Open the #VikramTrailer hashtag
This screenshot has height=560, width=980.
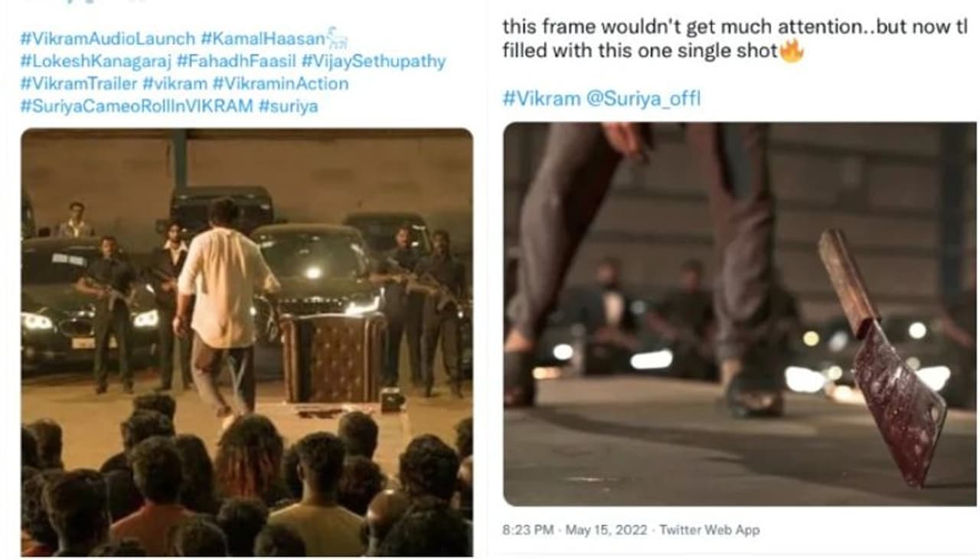tap(79, 84)
